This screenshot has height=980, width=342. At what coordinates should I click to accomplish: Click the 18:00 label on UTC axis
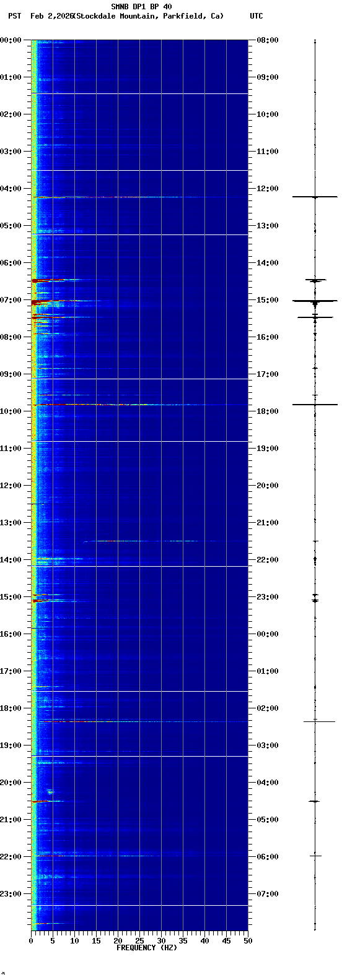click(268, 411)
